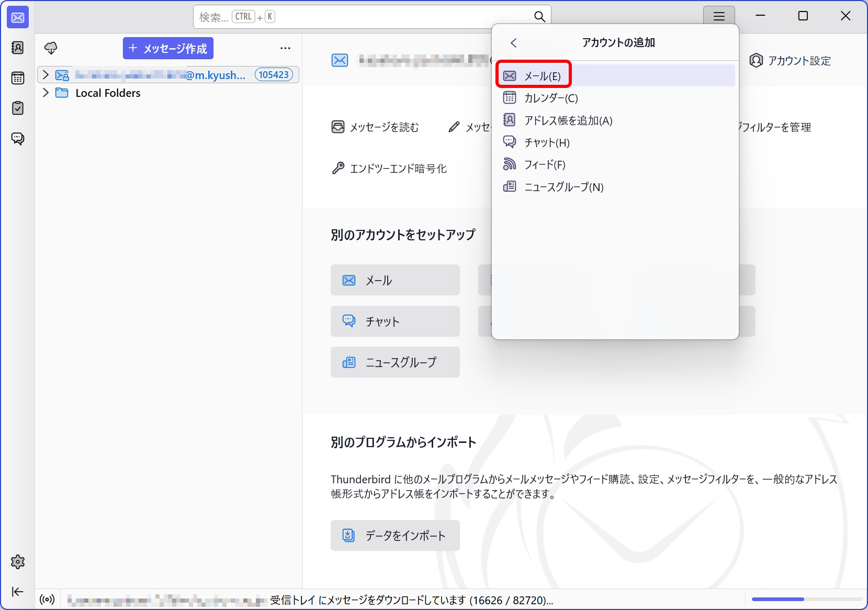Click メッセージを読む link

pos(375,127)
